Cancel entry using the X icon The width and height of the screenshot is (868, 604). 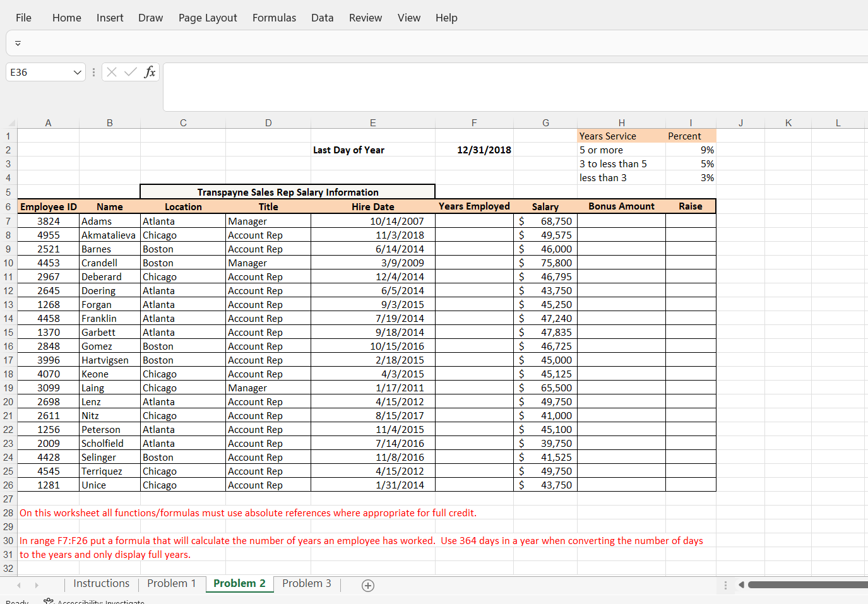111,72
